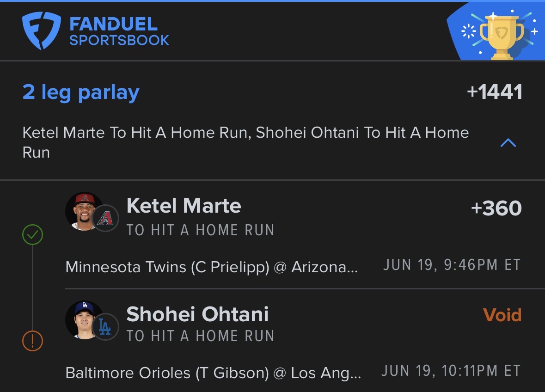
Task: Click the FanDuel shield logo icon
Action: (x=41, y=31)
